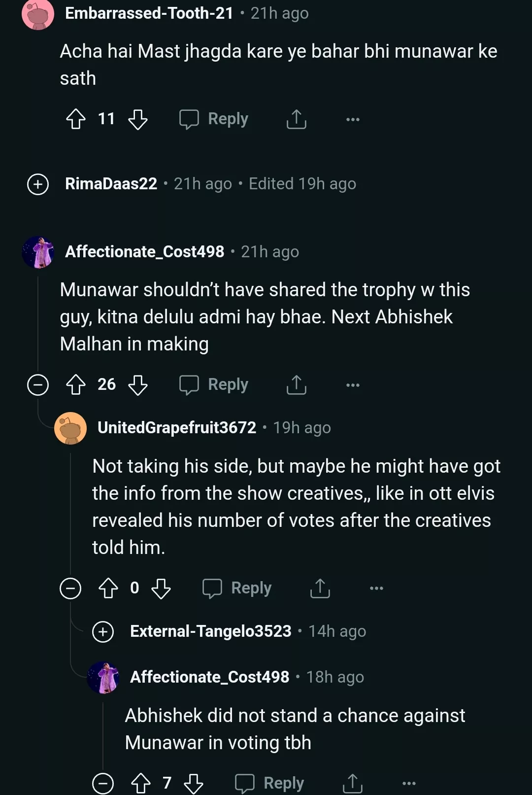This screenshot has width=532, height=795.
Task: Upvote Embarrassed-Tooth-21's comment
Action: click(76, 119)
